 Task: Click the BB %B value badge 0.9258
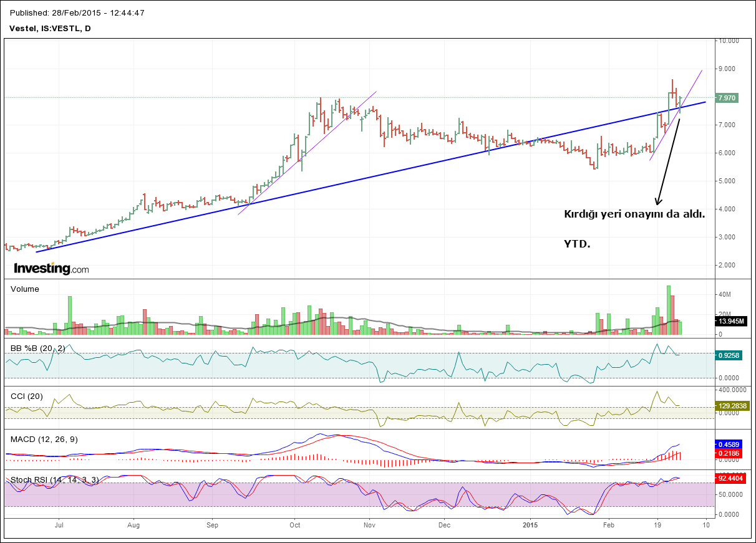pyautogui.click(x=727, y=354)
